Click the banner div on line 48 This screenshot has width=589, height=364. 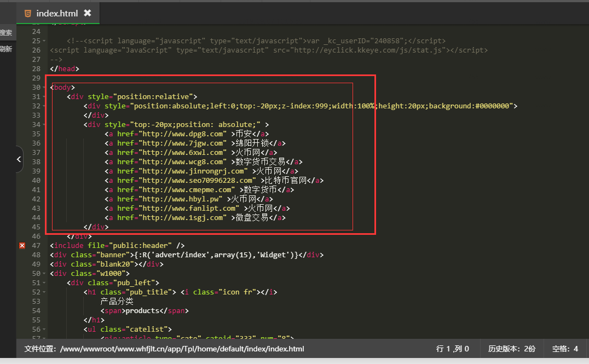click(187, 255)
